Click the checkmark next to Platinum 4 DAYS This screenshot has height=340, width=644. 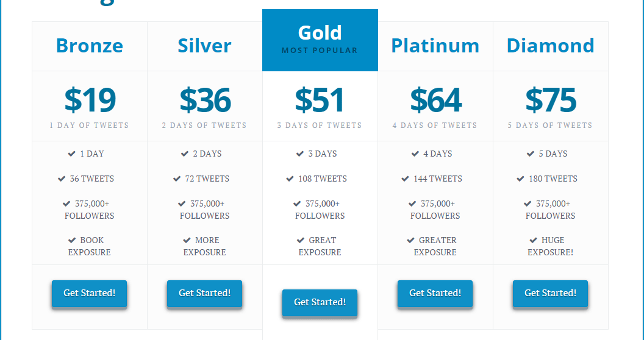[415, 154]
